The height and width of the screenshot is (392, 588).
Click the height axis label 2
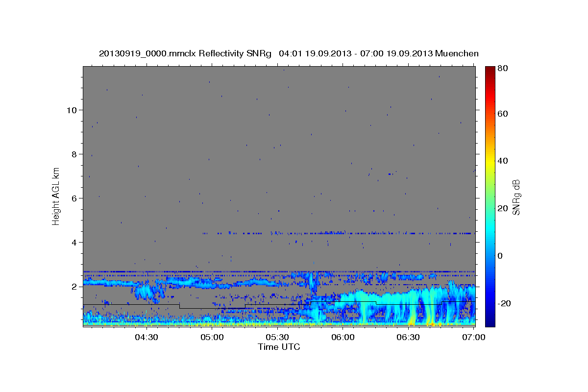click(x=73, y=287)
